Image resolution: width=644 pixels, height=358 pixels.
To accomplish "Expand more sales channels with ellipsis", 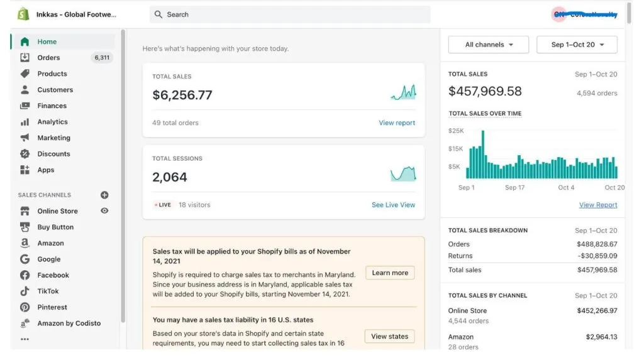I will [x=25, y=339].
